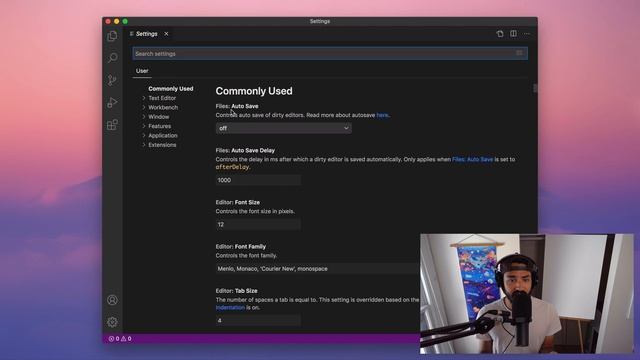640x360 pixels.
Task: Open the autosave 'here' link
Action: pos(382,115)
